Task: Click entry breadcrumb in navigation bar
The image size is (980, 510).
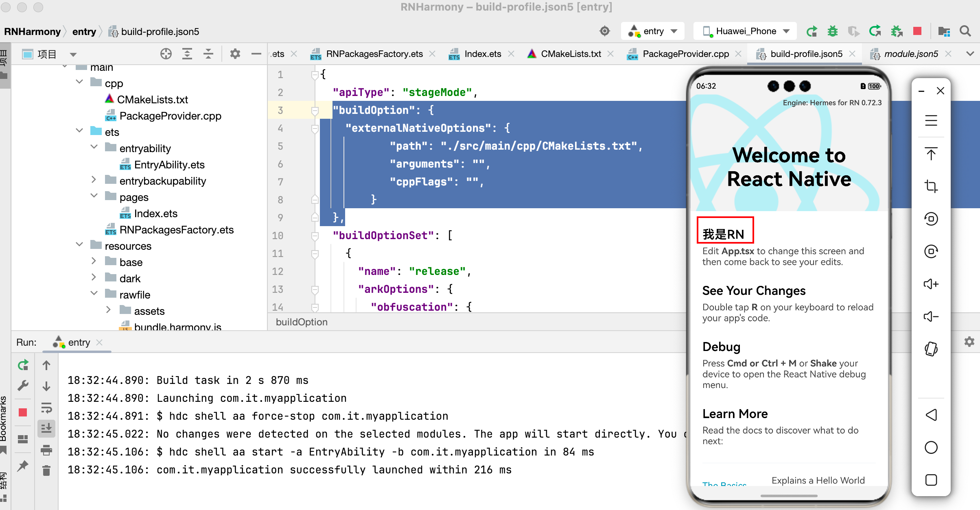Action: 84,32
